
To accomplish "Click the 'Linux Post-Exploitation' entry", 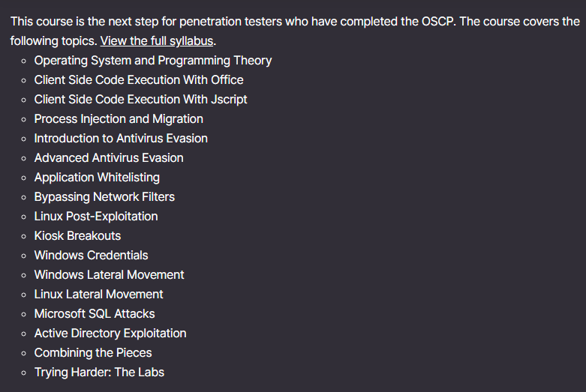I will [x=96, y=217].
